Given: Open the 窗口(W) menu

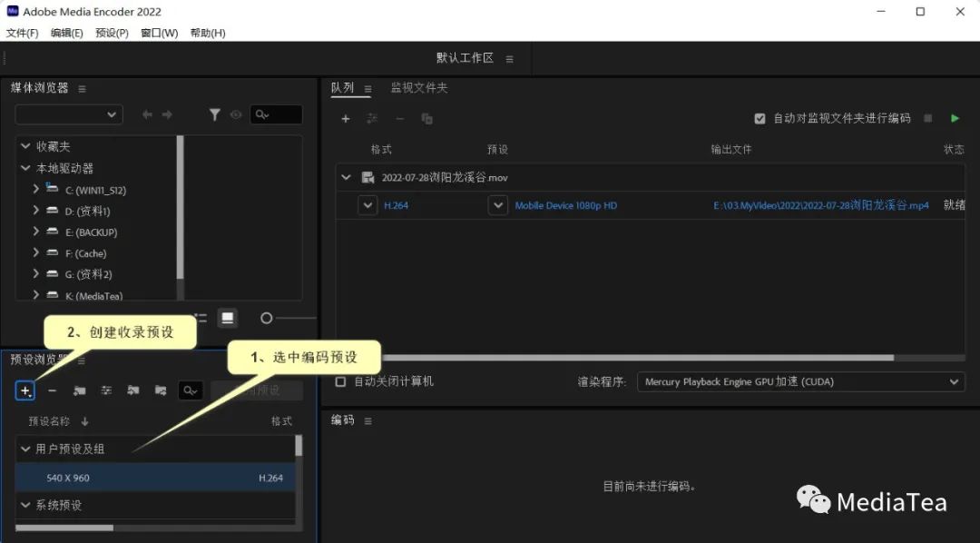Looking at the screenshot, I should click(160, 34).
